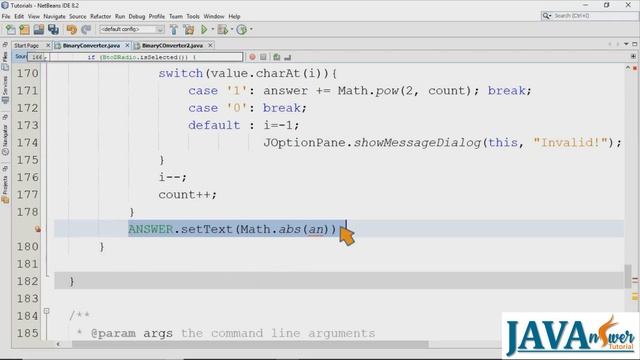Click the New File toolbar icon
The image size is (640, 360).
[10, 29]
